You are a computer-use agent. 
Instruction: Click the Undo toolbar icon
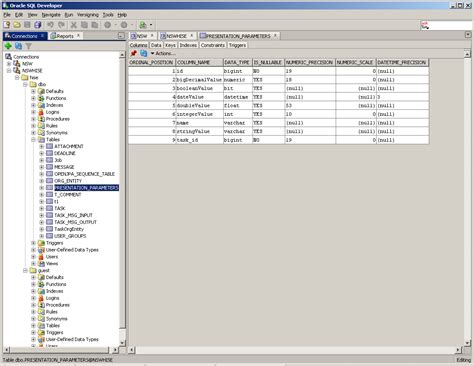pyautogui.click(x=50, y=25)
